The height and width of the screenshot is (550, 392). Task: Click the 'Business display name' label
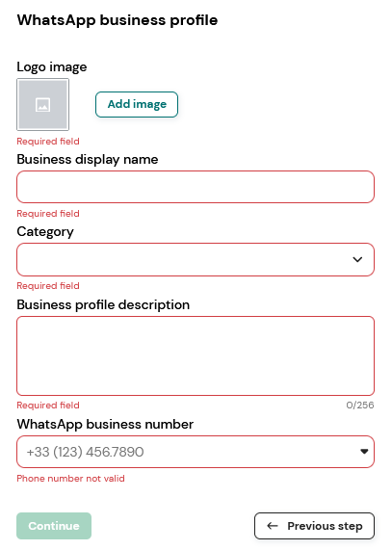[x=88, y=160]
